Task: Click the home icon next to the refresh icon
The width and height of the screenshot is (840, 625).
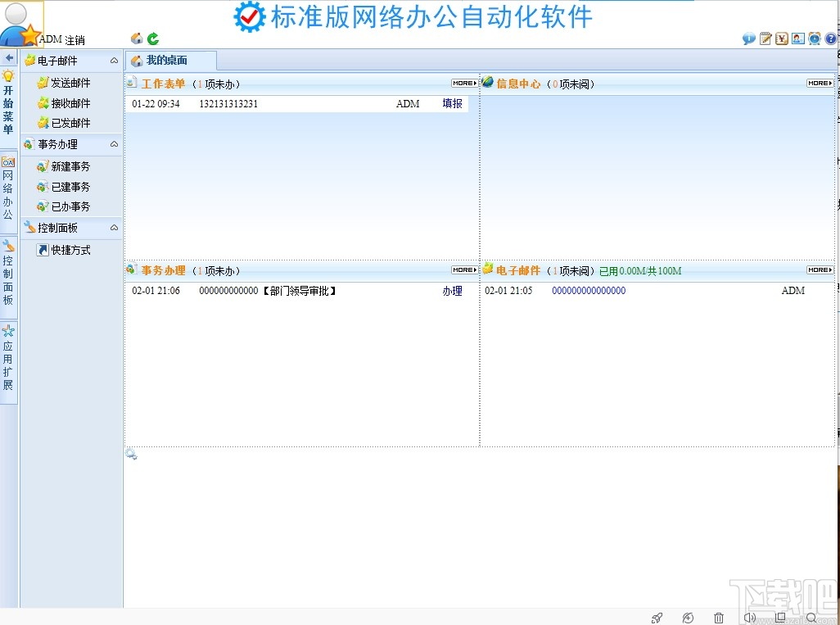Action: (137, 38)
